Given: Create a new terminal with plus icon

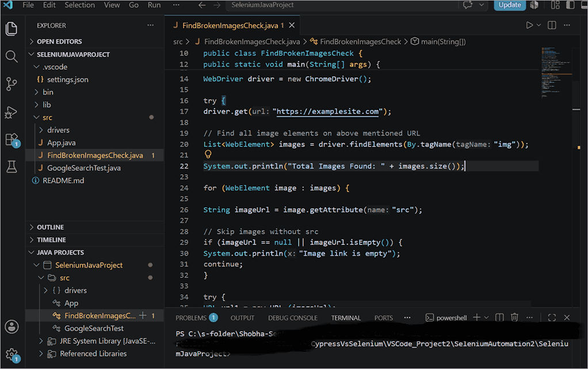Looking at the screenshot, I should pos(476,317).
